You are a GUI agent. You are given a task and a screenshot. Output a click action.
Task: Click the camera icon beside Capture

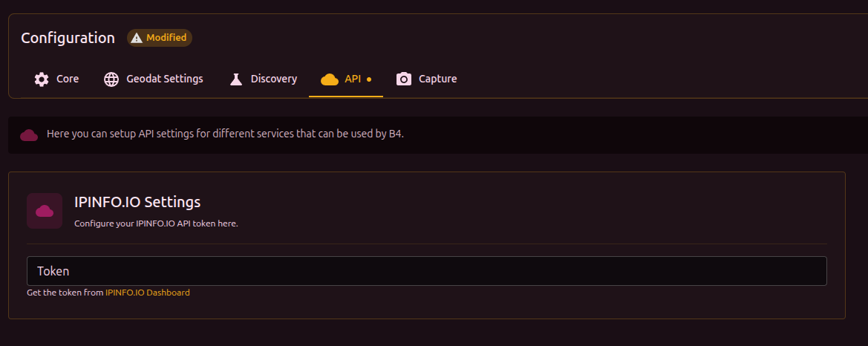coord(404,79)
